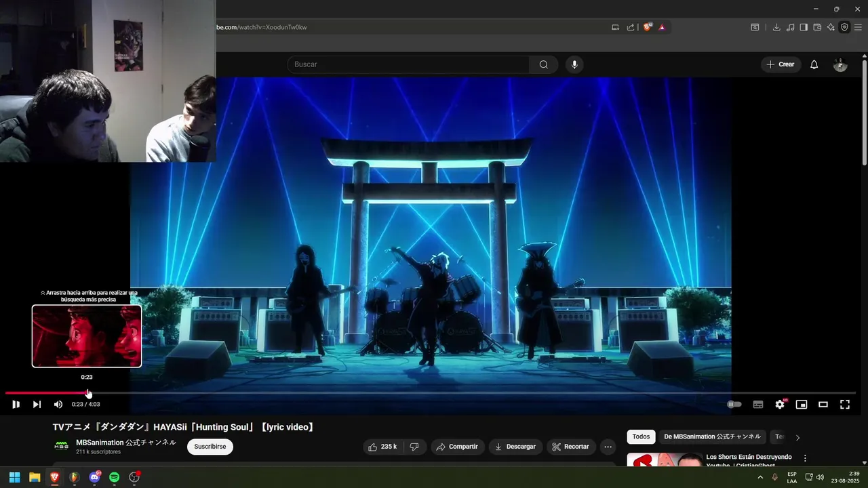
Task: Open more actions ellipsis below video
Action: [608, 447]
